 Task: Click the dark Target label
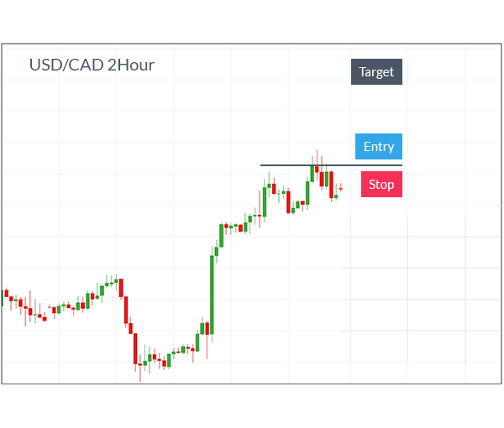[x=376, y=71]
